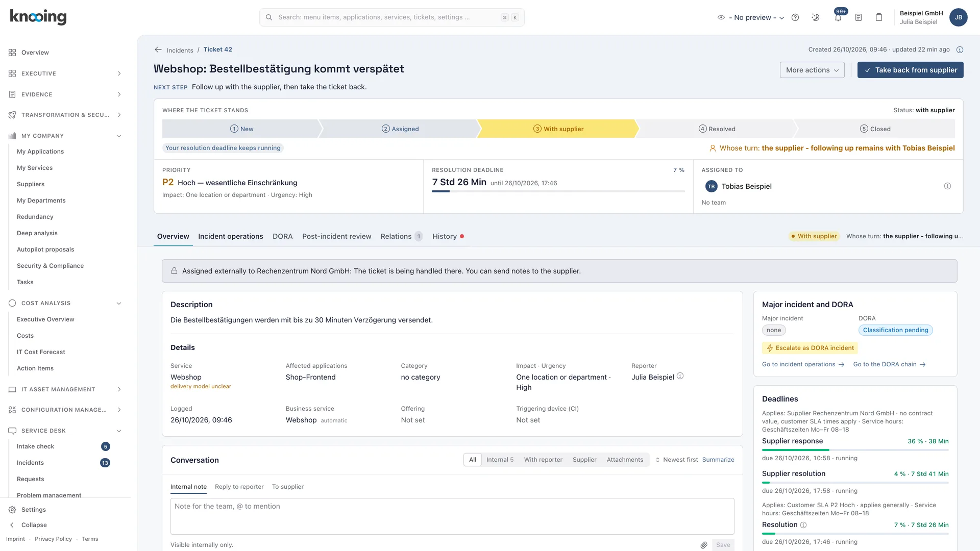Click the Settings gear icon

pos(12,510)
